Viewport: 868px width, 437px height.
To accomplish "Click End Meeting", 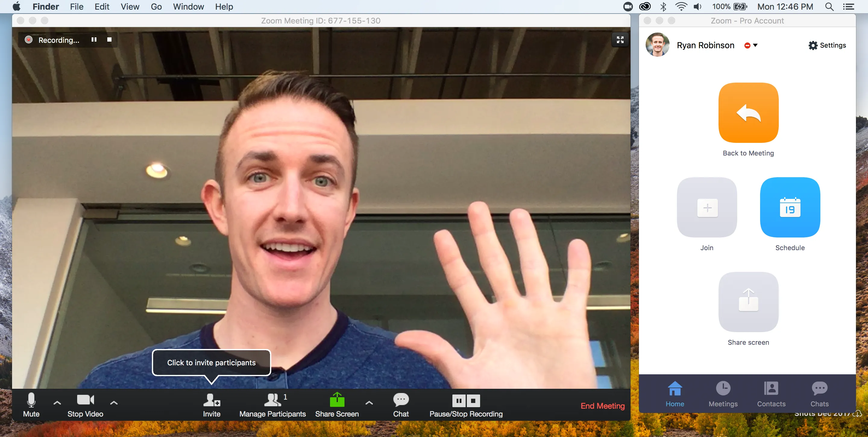I will click(x=602, y=406).
